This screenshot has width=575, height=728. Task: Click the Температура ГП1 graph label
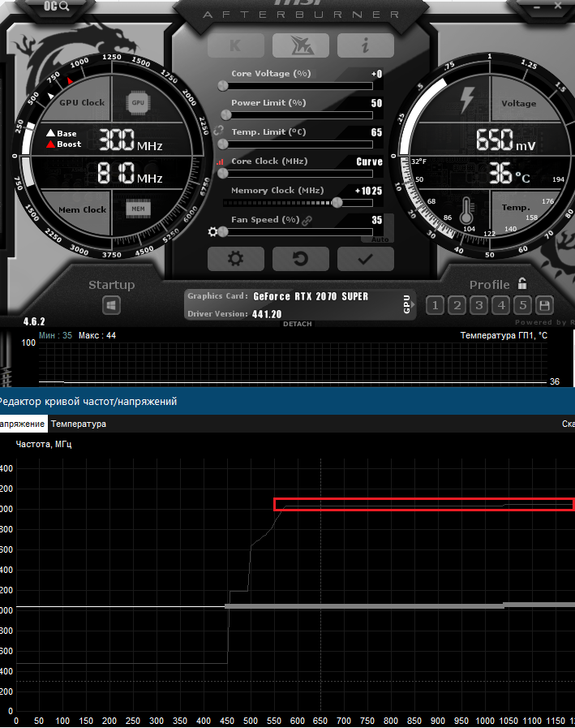(x=504, y=335)
